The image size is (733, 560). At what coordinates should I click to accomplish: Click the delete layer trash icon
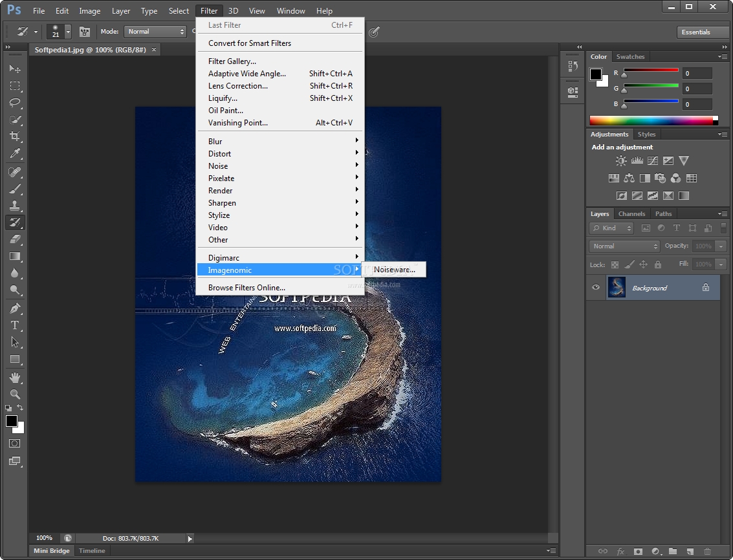(707, 552)
